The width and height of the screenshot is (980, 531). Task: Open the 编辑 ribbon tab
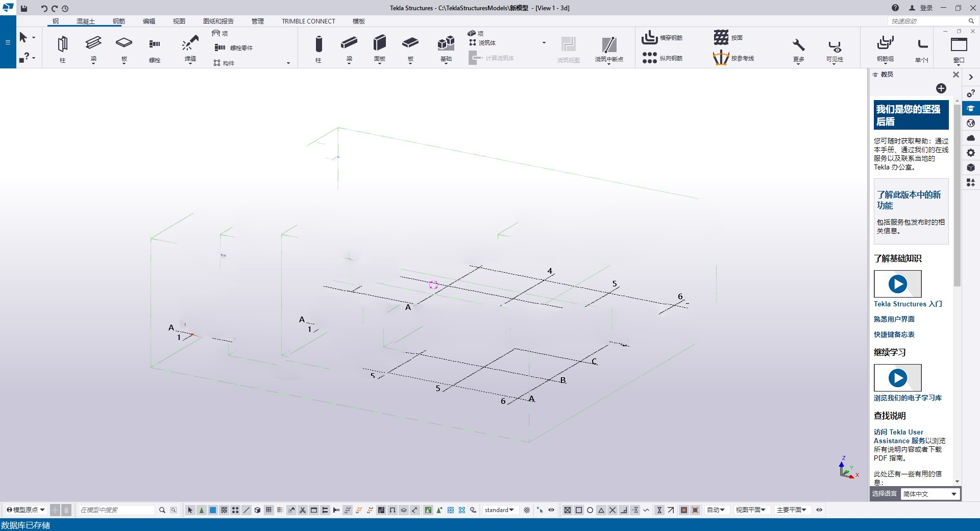[x=149, y=21]
